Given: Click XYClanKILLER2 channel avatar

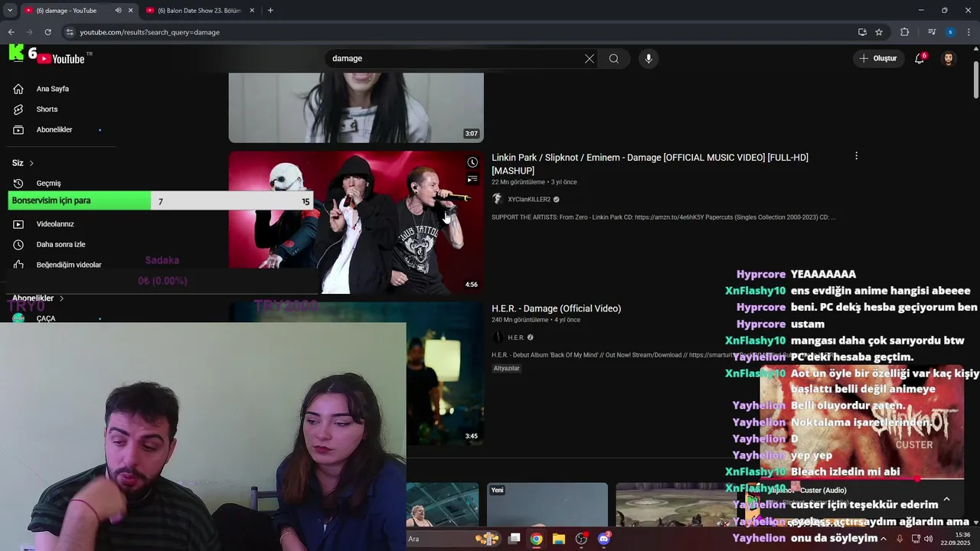Looking at the screenshot, I should [x=497, y=199].
